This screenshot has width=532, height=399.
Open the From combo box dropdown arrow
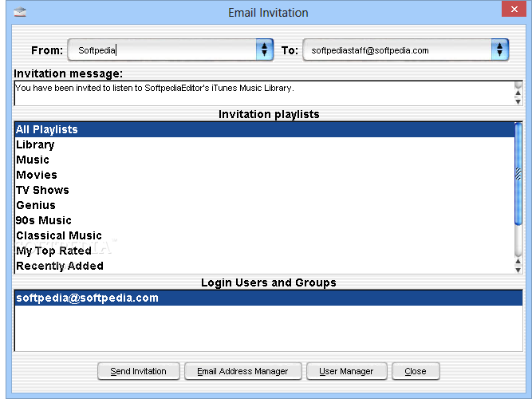(x=265, y=50)
